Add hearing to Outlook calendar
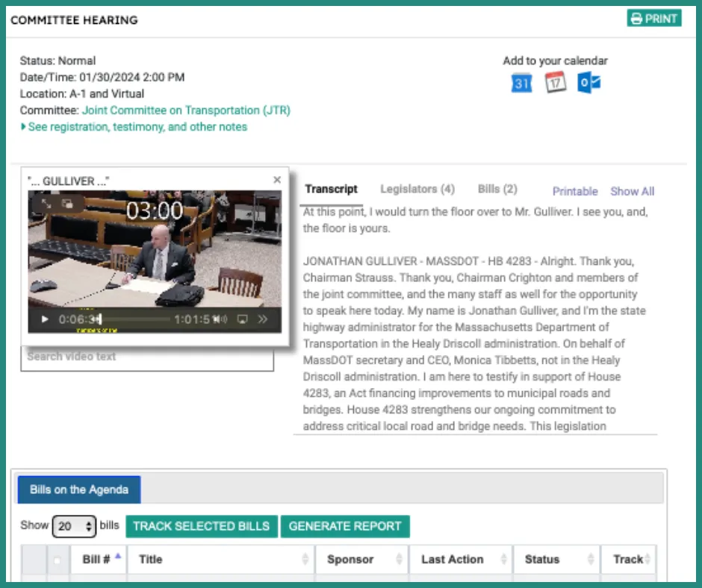 (588, 83)
